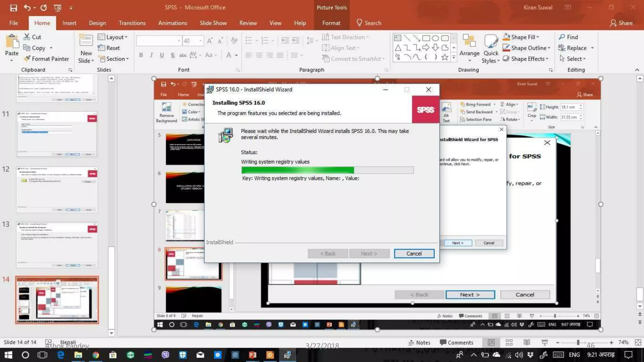Click the Share button
The width and height of the screenshot is (644, 362).
621,23
